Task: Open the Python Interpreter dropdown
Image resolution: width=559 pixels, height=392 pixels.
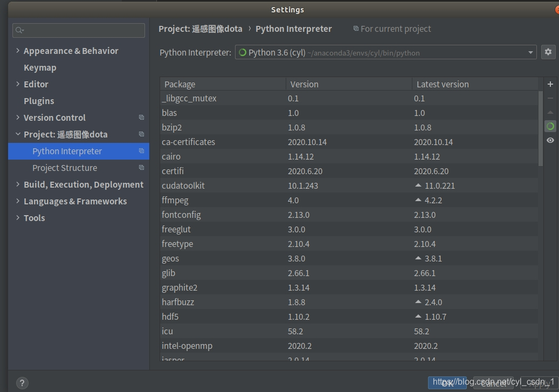Action: [x=386, y=52]
